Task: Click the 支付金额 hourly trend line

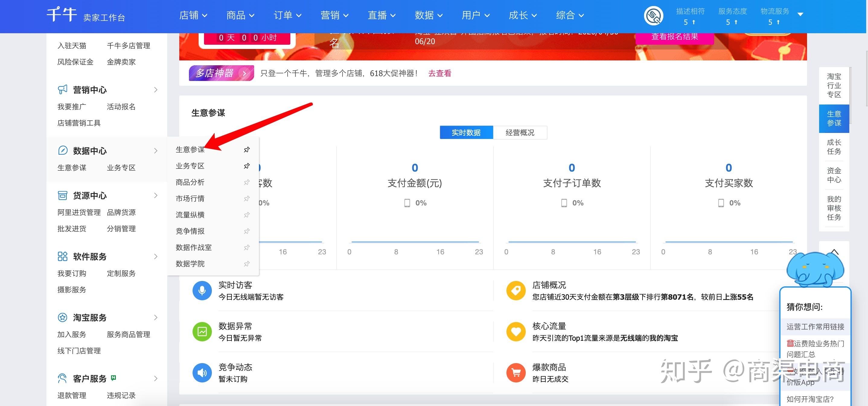Action: pos(415,242)
